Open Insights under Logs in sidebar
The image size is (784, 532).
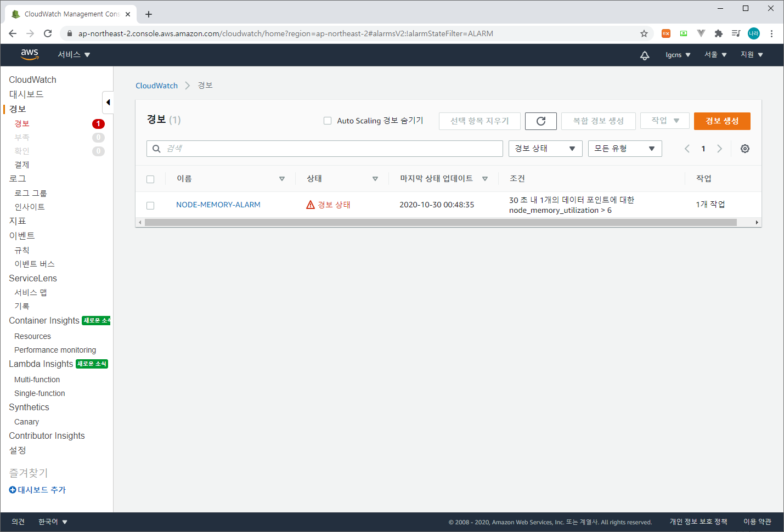pyautogui.click(x=30, y=207)
